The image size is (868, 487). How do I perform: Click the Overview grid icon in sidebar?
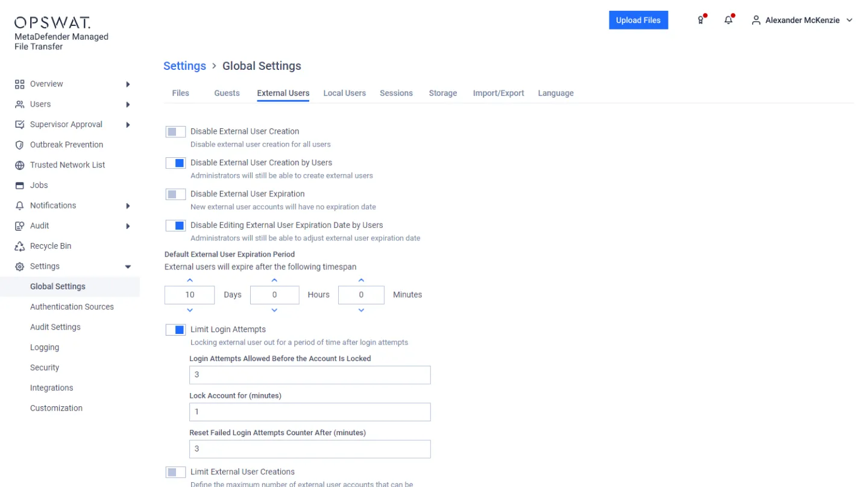19,84
